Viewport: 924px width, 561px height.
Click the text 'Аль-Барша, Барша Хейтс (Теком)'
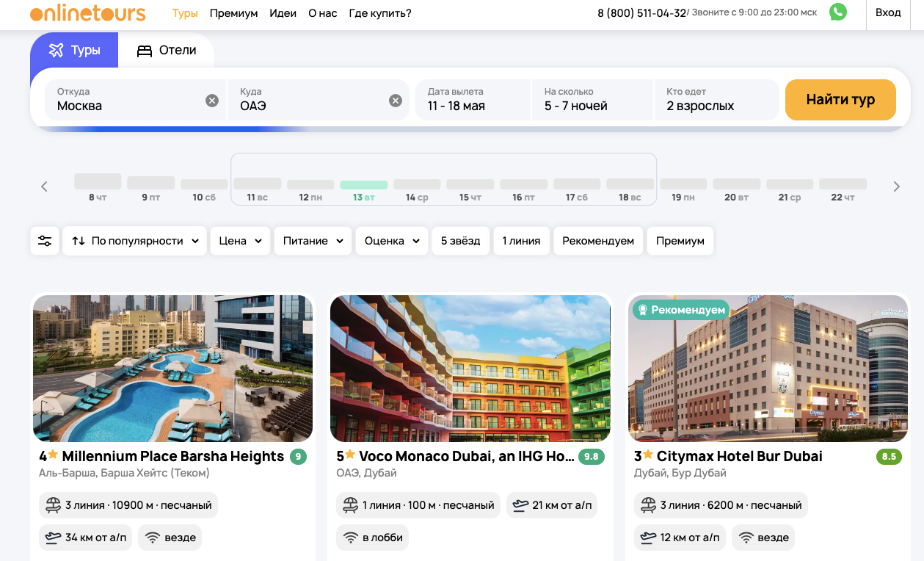124,473
